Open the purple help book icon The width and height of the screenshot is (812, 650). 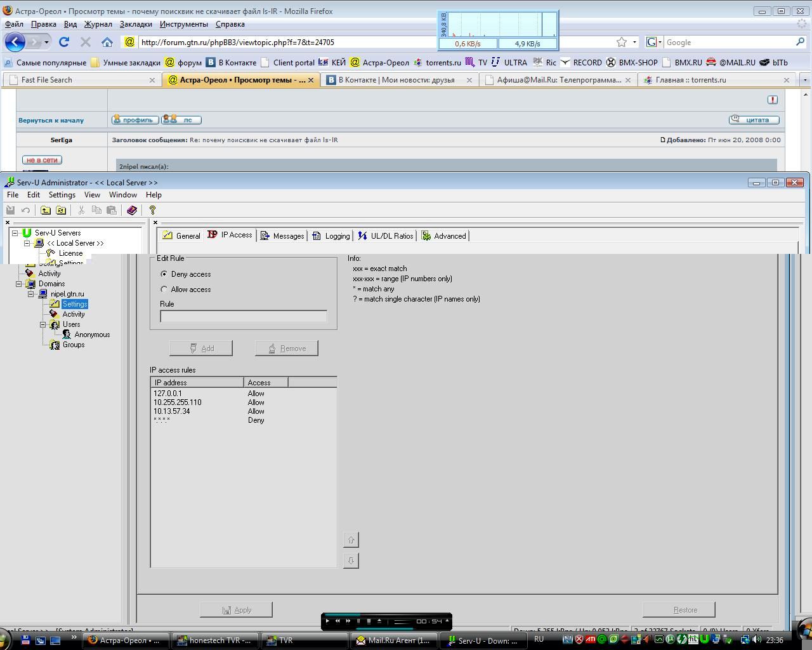point(132,210)
